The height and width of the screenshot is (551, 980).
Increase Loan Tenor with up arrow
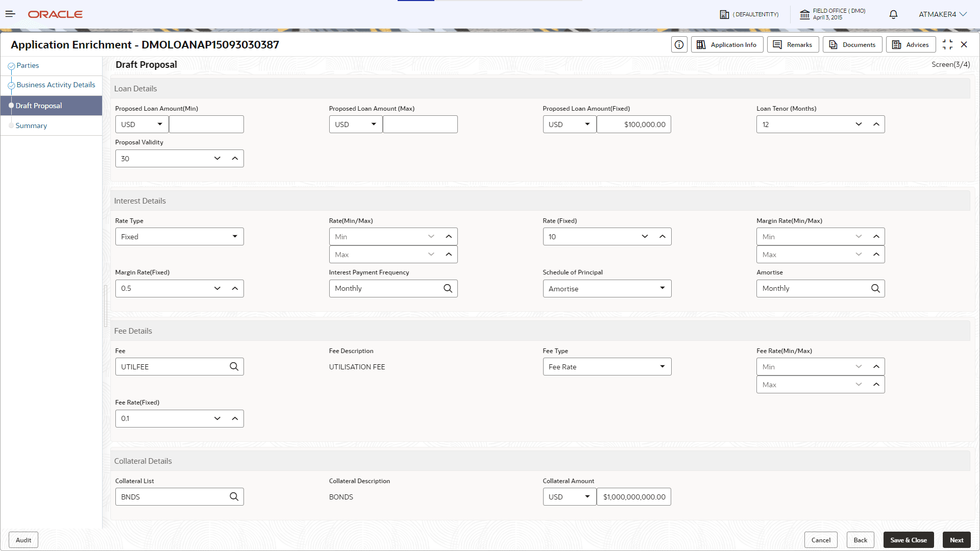point(876,124)
